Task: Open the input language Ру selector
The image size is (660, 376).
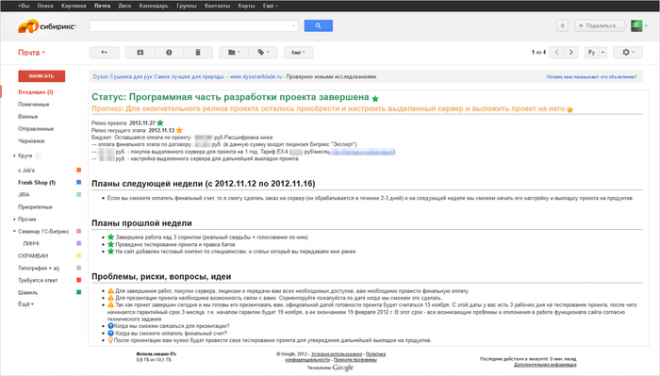Action: tap(596, 52)
